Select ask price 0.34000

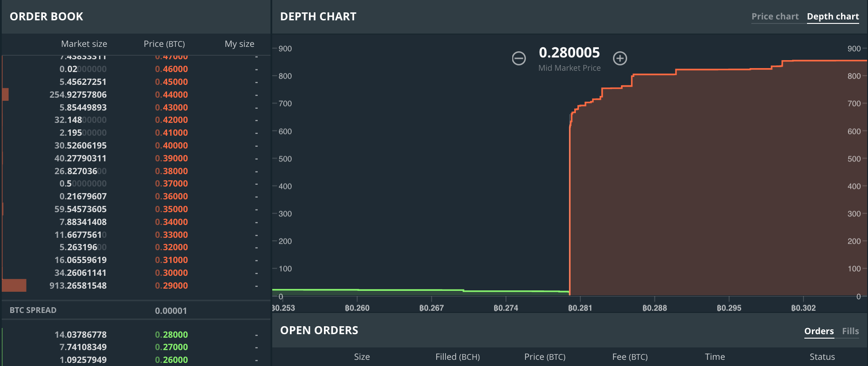coord(171,222)
